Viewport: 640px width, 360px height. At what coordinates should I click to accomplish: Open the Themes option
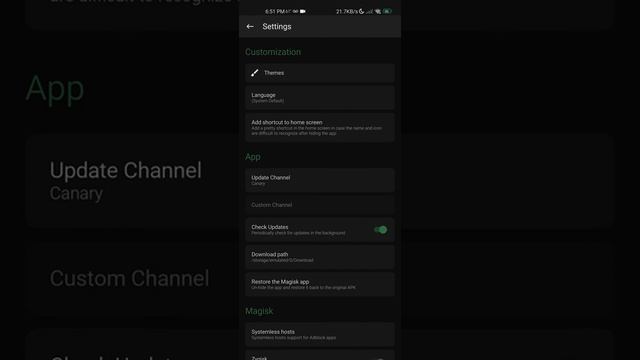pos(320,73)
